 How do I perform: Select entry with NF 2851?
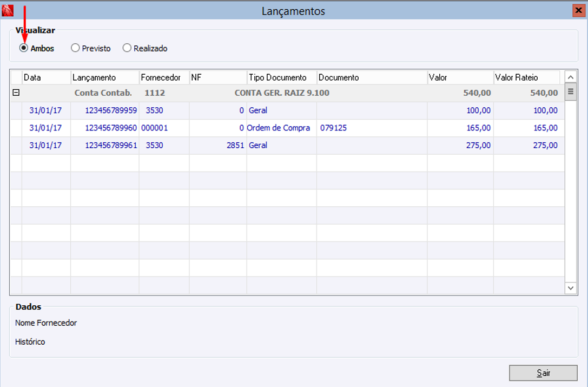click(x=288, y=145)
